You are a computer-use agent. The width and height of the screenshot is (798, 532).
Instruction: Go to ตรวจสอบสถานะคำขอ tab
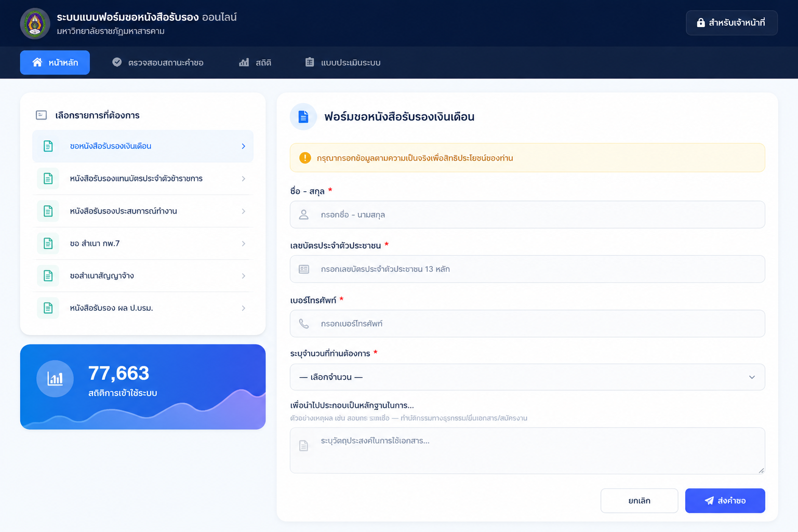[x=158, y=62]
